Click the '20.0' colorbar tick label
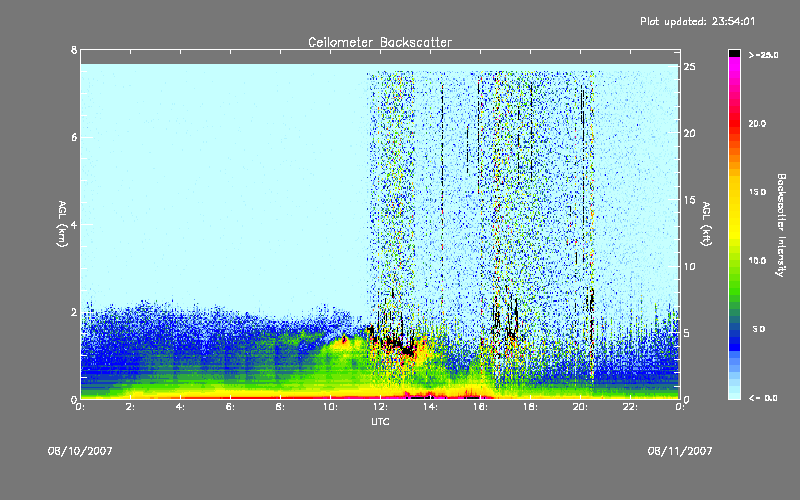Image resolution: width=800 pixels, height=500 pixels. pos(757,123)
